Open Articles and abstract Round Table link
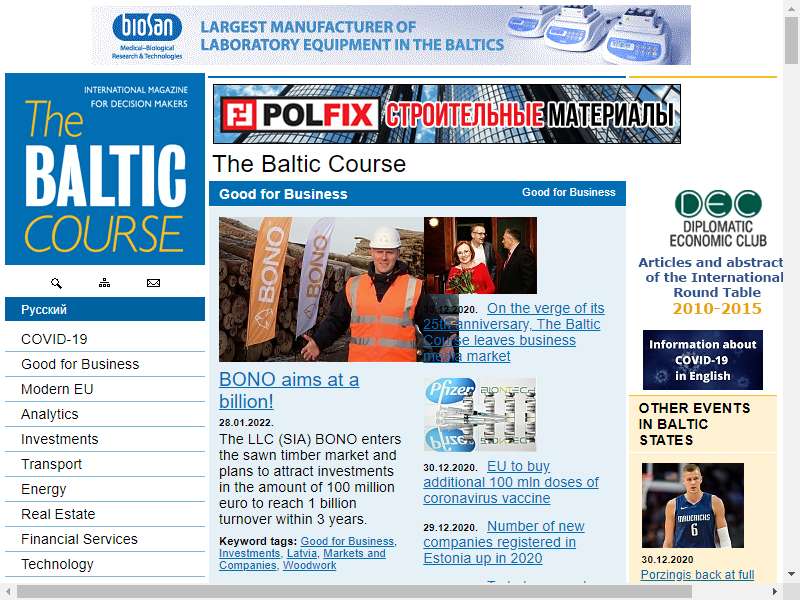 click(x=711, y=285)
